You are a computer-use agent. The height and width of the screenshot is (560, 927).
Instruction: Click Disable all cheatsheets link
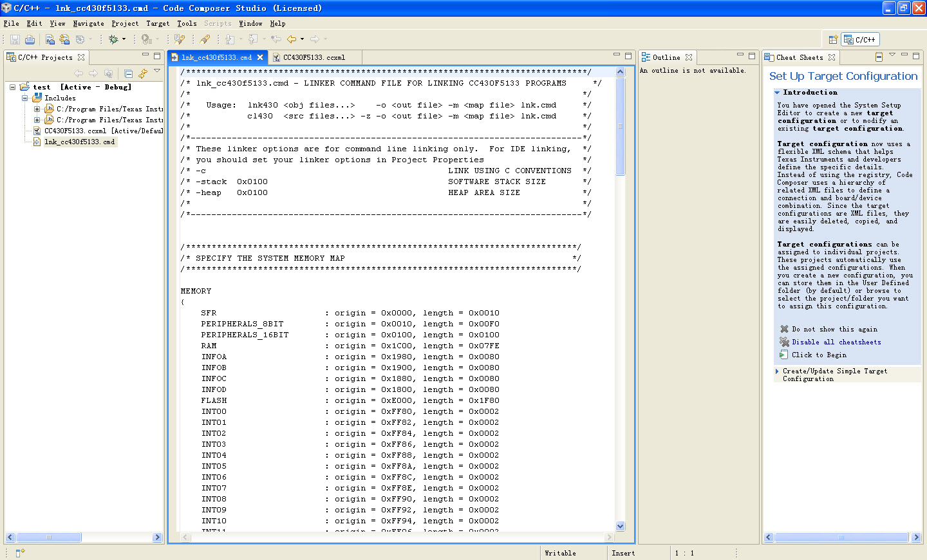coord(836,342)
